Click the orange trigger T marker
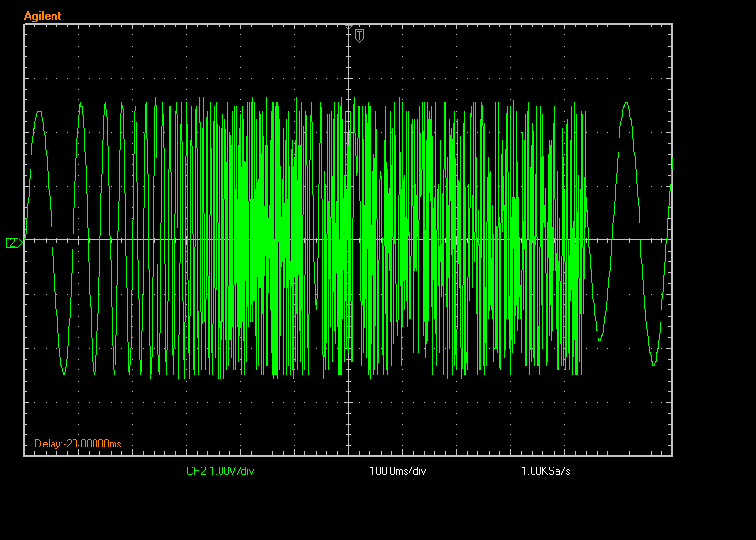The image size is (756, 540). (359, 35)
